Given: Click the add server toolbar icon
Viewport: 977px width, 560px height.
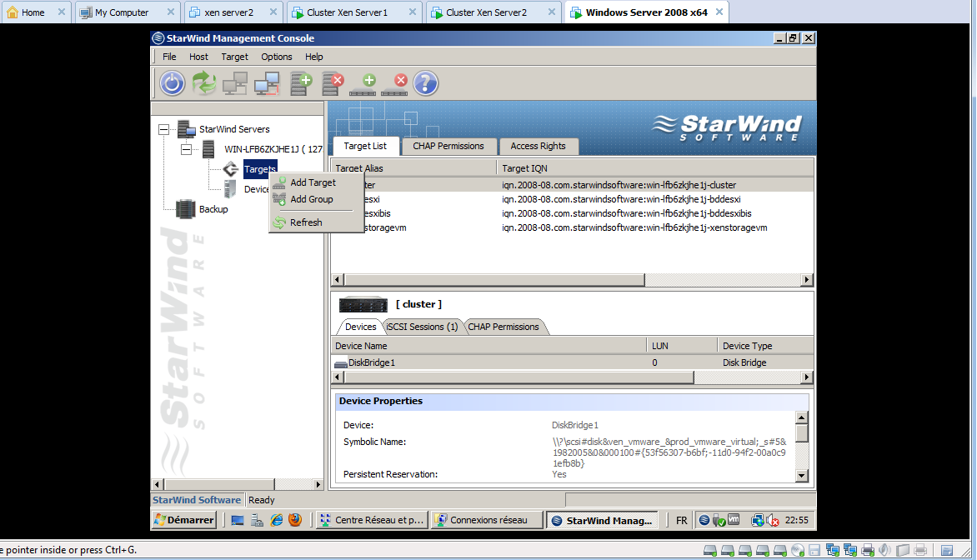Looking at the screenshot, I should (x=301, y=82).
